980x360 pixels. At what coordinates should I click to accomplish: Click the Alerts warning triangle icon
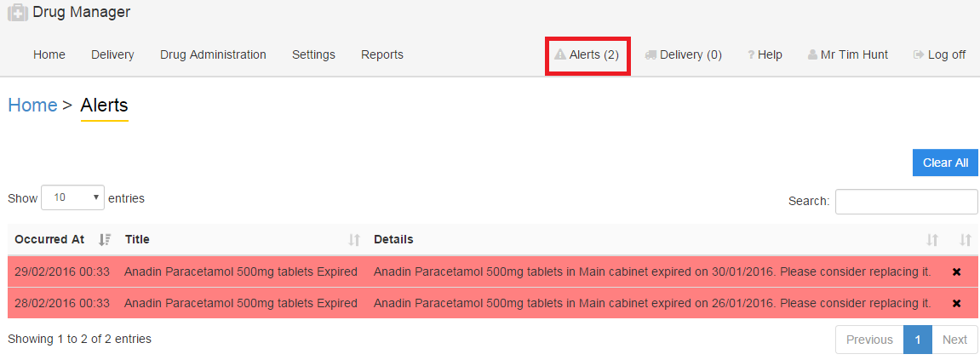point(560,54)
